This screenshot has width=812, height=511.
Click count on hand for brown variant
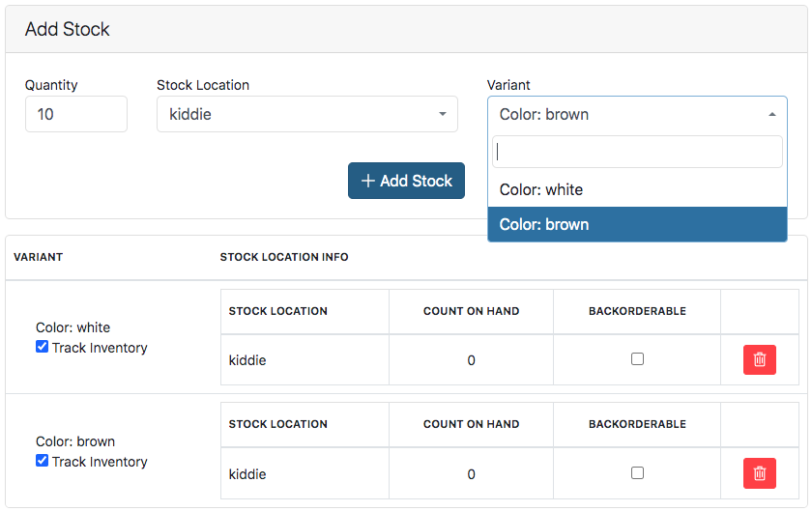(471, 474)
